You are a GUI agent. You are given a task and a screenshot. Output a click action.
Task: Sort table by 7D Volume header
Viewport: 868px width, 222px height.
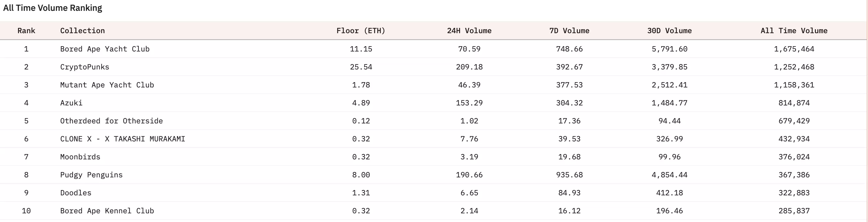[x=569, y=31]
